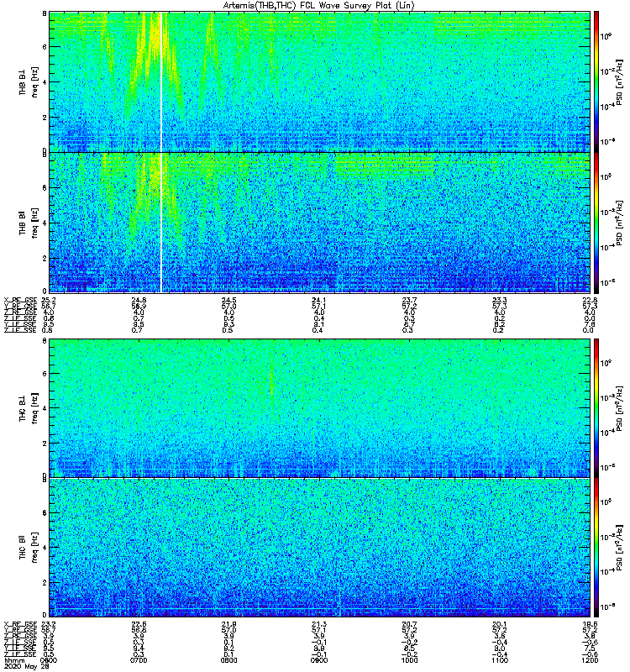The height and width of the screenshot is (672, 630).
Task: Click the THC X_RE_GSE value '21.3'
Action: 319,624
